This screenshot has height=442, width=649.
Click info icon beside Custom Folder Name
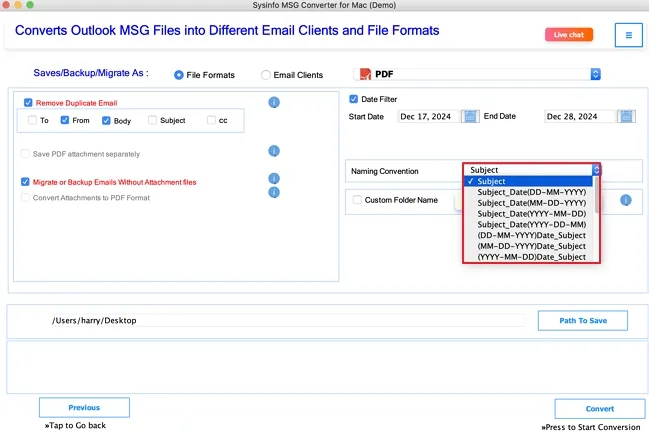[626, 200]
